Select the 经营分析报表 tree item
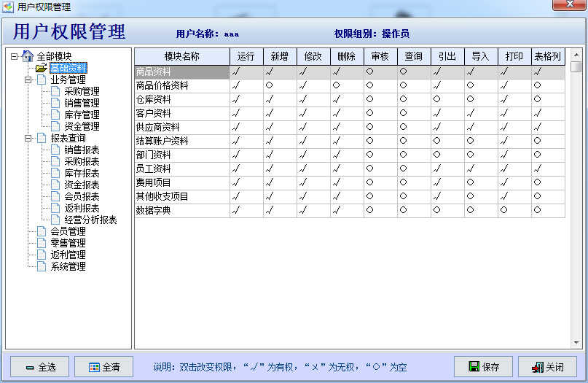 pos(90,220)
